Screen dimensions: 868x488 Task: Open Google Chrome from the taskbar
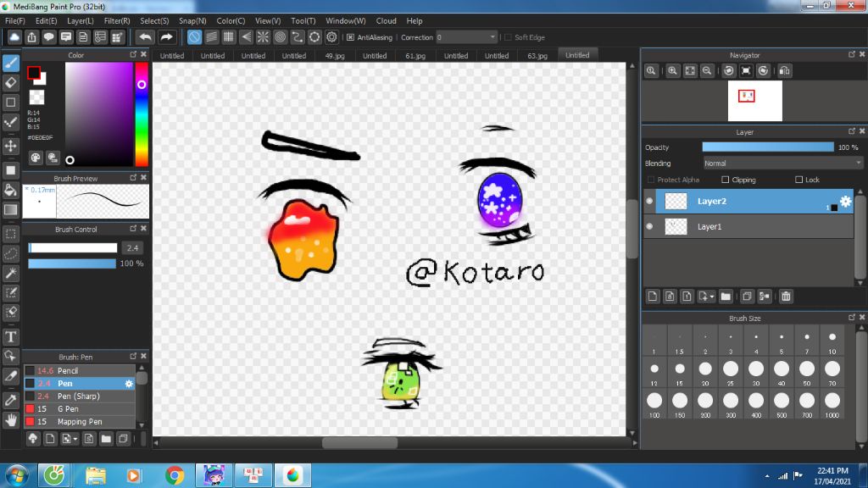click(x=175, y=475)
